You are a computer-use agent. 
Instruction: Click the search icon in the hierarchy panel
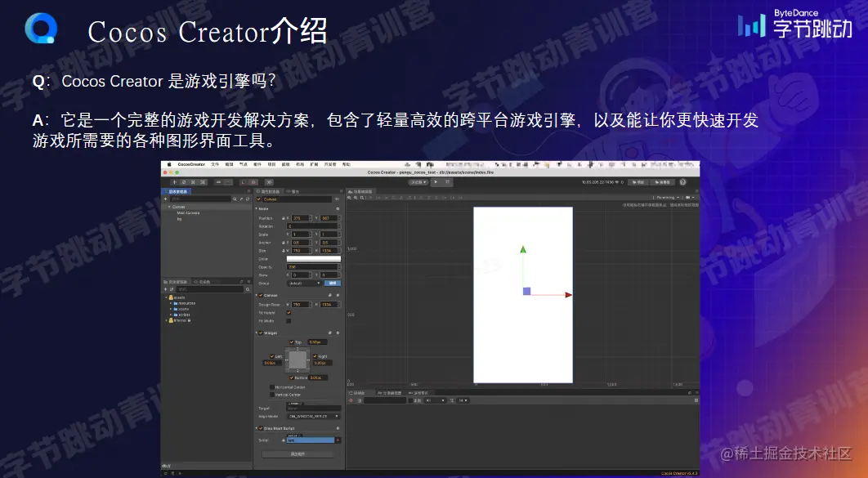click(x=235, y=199)
